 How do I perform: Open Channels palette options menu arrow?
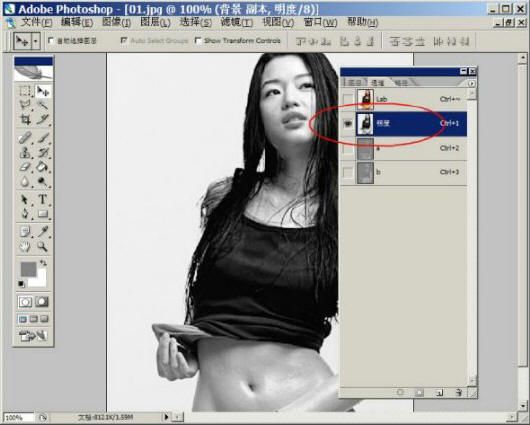click(472, 83)
